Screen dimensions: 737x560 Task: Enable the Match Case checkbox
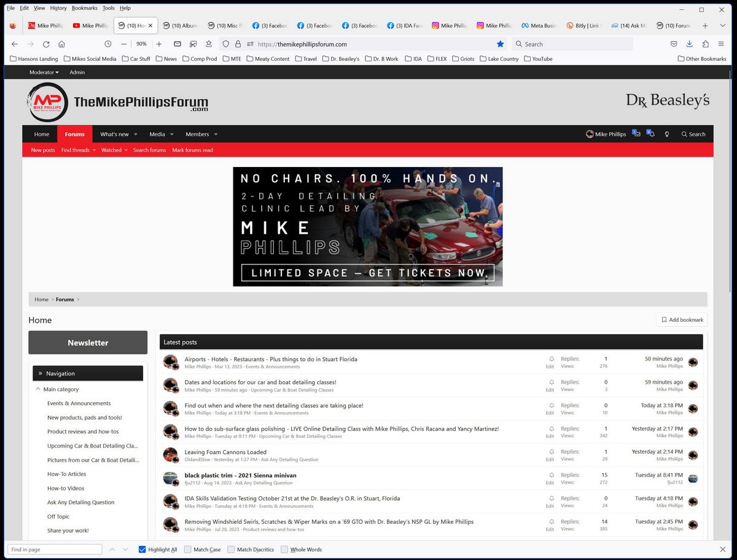point(188,550)
